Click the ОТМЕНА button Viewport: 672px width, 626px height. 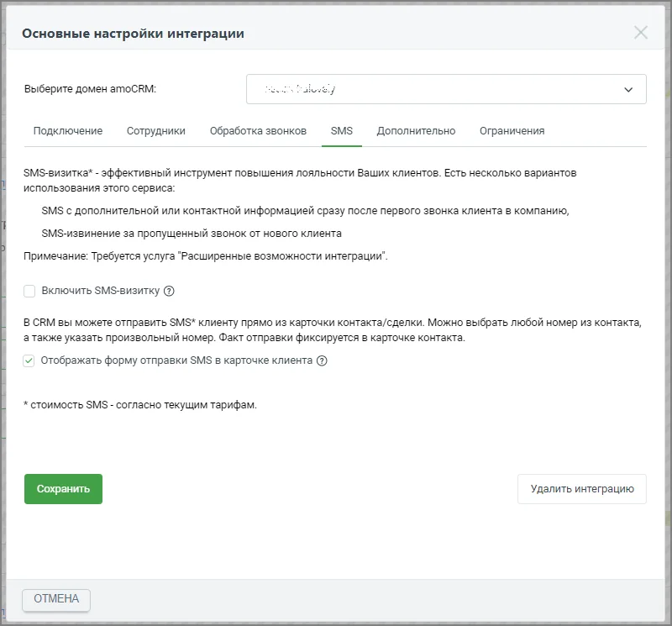(56, 599)
